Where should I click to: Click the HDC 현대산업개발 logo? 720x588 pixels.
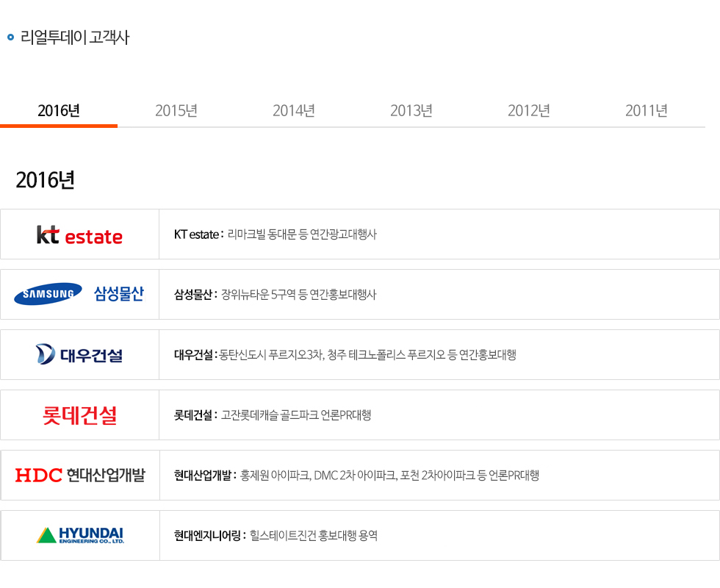[80, 475]
